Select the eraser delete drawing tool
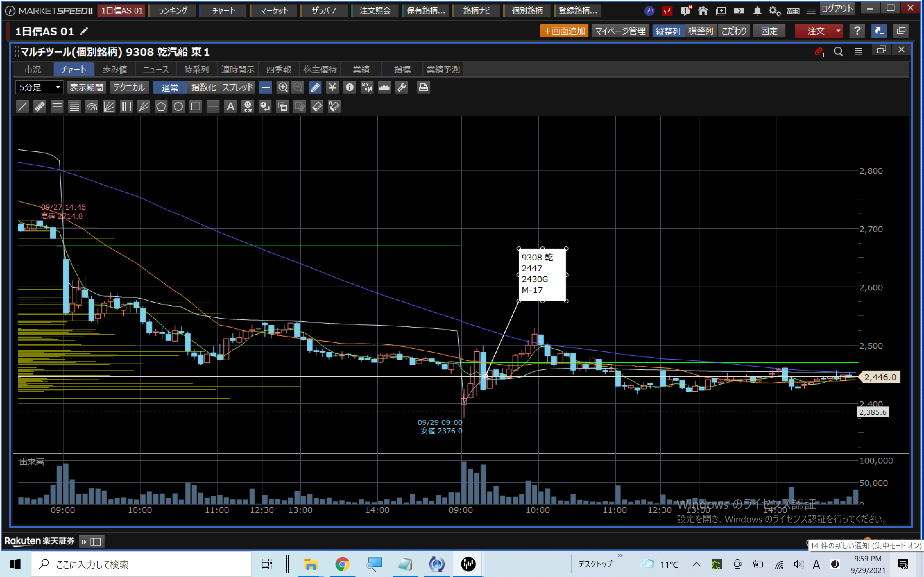 pyautogui.click(x=317, y=106)
